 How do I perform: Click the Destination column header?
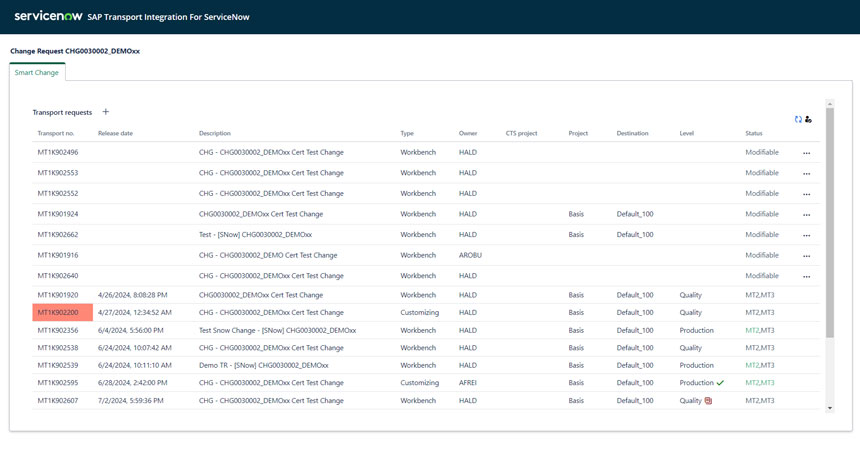[x=632, y=133]
